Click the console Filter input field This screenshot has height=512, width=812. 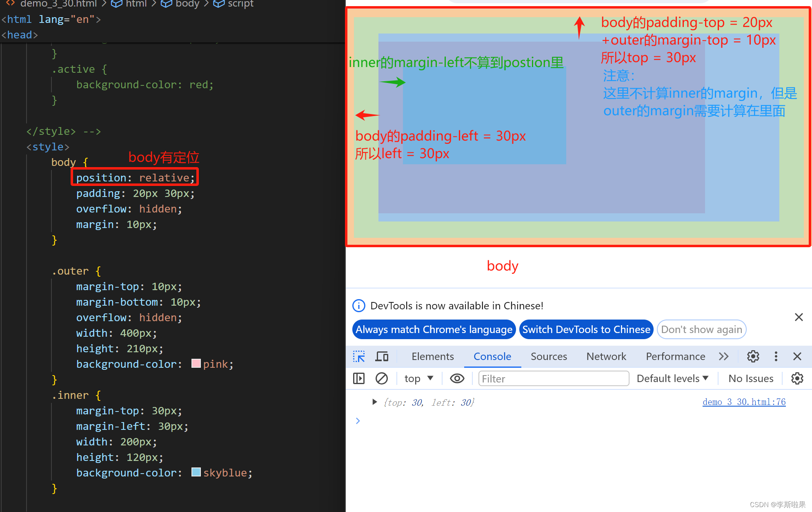coord(553,378)
